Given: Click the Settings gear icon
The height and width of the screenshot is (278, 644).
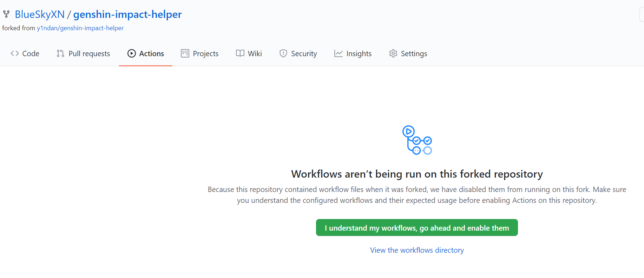Looking at the screenshot, I should (393, 53).
